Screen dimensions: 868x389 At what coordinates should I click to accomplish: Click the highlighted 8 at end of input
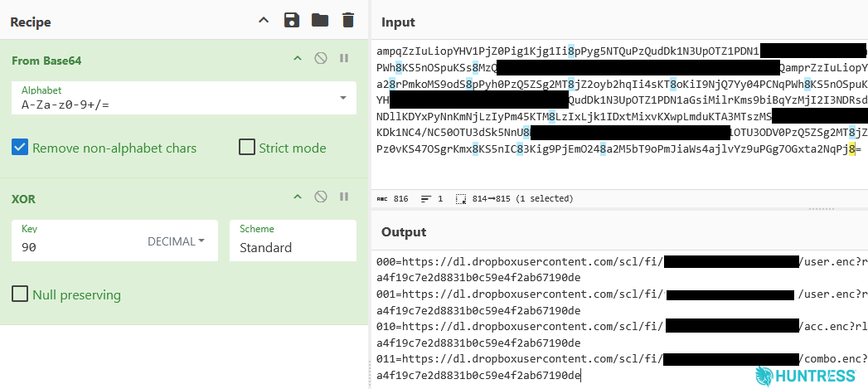(x=852, y=148)
